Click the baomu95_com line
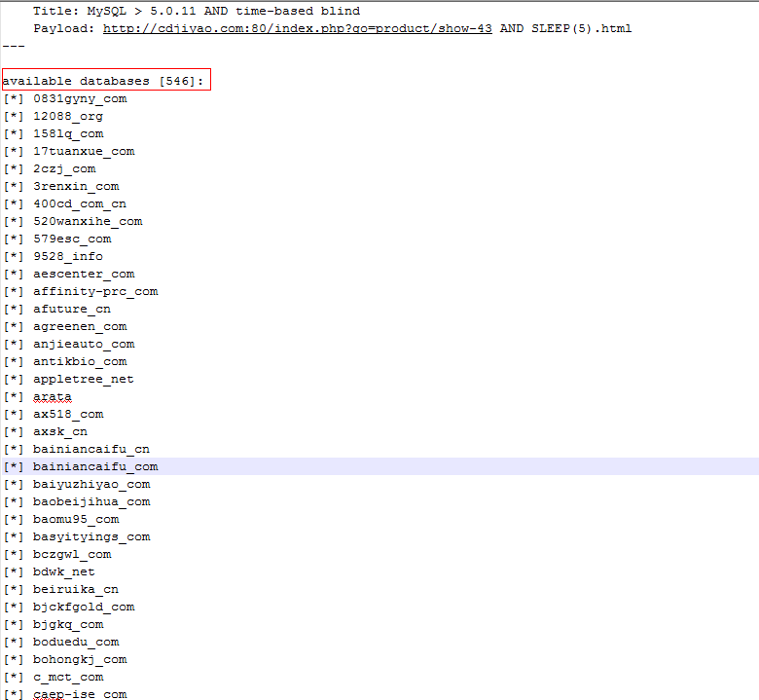This screenshot has height=700, width=759. [x=76, y=519]
